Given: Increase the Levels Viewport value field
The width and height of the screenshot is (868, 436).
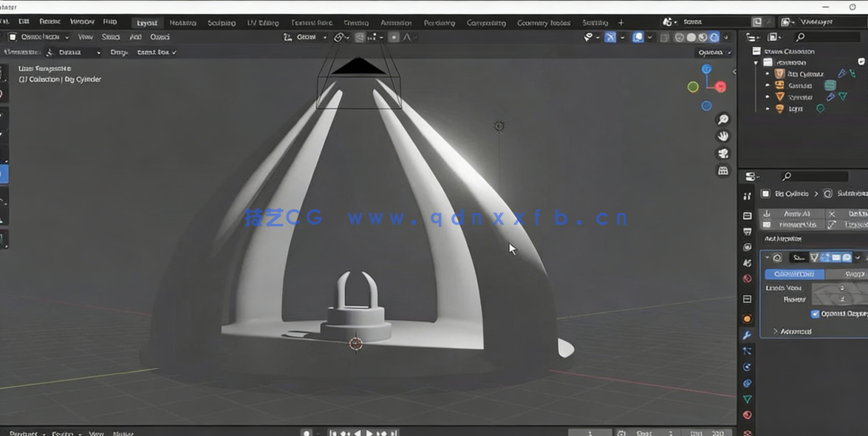Looking at the screenshot, I should click(x=858, y=288).
